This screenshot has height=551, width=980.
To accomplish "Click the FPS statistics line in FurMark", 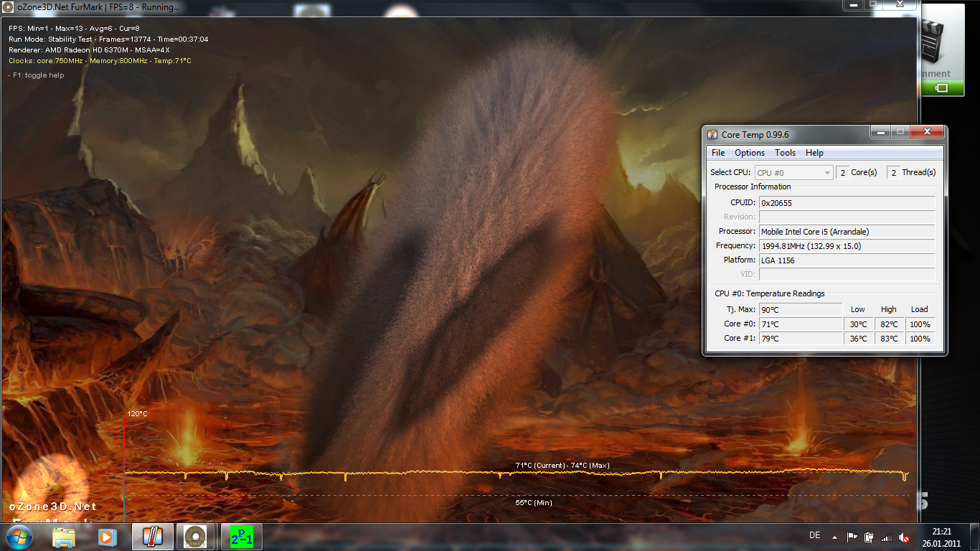I will [74, 29].
